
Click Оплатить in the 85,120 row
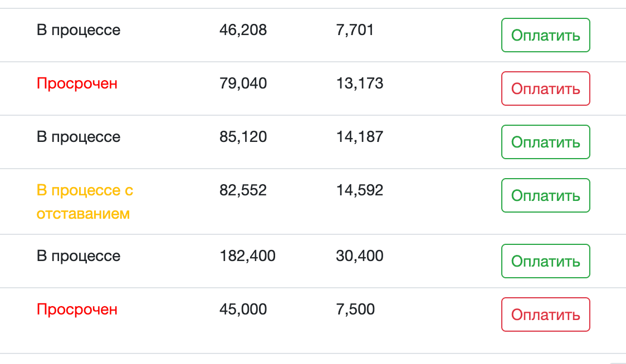click(x=545, y=142)
